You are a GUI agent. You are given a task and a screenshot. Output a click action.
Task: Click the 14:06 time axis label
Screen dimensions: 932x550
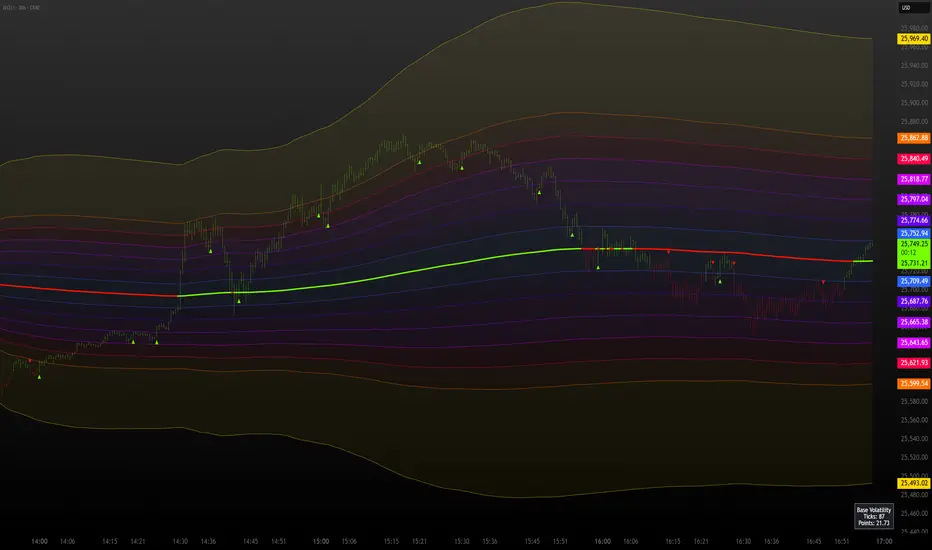pyautogui.click(x=67, y=542)
